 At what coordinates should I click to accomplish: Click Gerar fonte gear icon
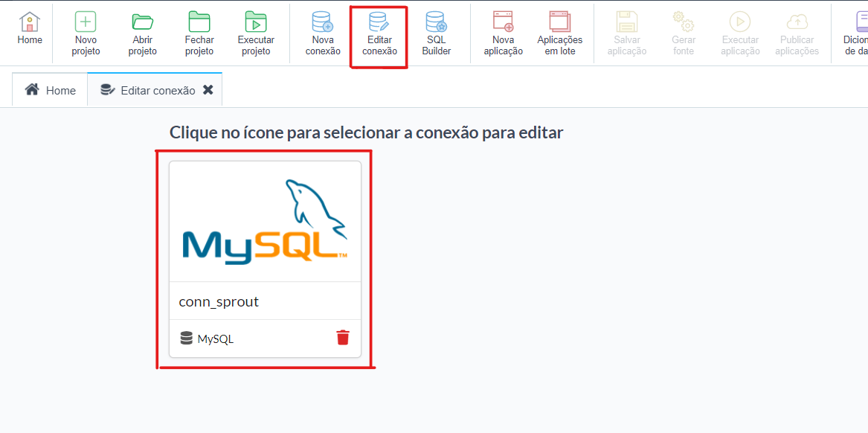pos(684,22)
